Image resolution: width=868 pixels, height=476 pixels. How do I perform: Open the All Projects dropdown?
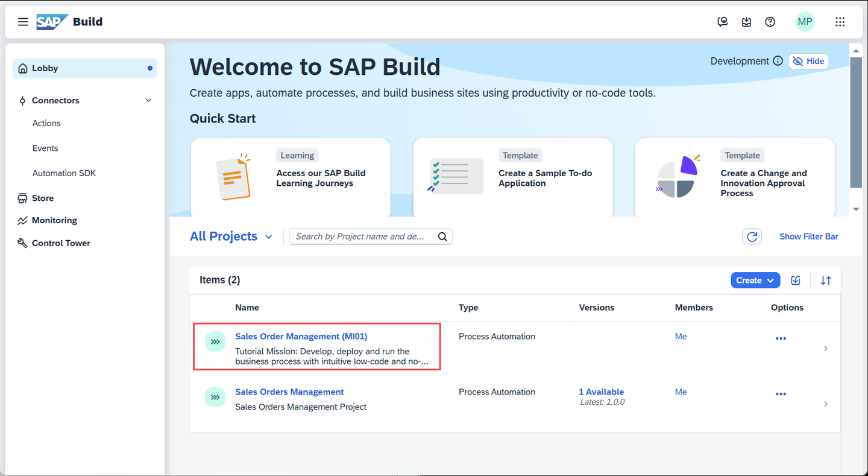pyautogui.click(x=231, y=236)
